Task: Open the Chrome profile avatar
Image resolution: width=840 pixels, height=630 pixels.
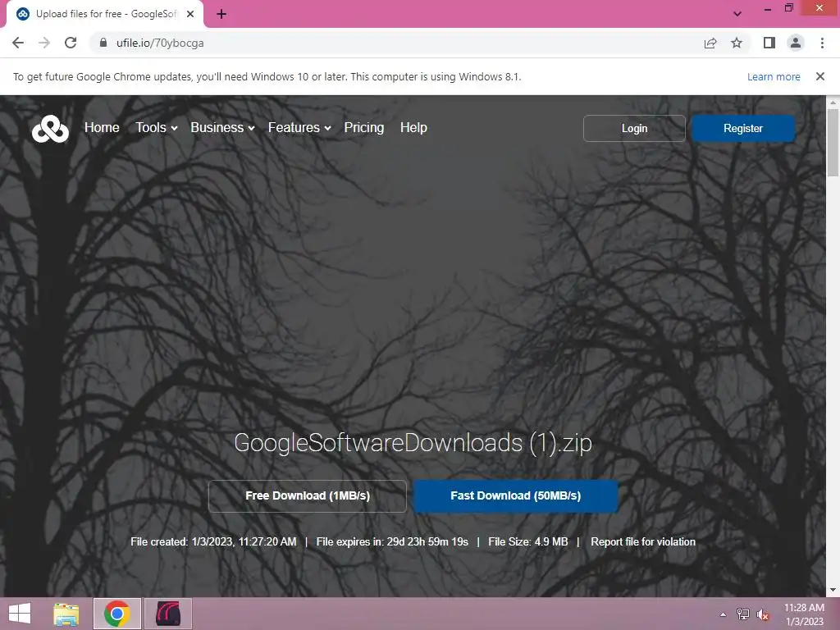Action: click(796, 43)
